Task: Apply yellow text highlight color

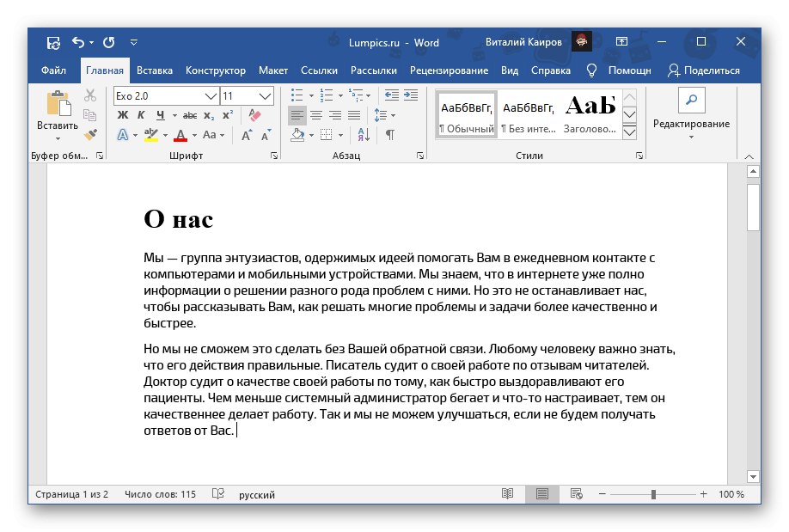Action: point(150,135)
